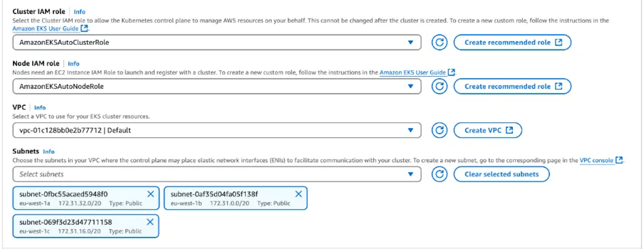Viewport: 644px width, 249px height.
Task: Open Info link beside Subnets
Action: [x=49, y=151]
